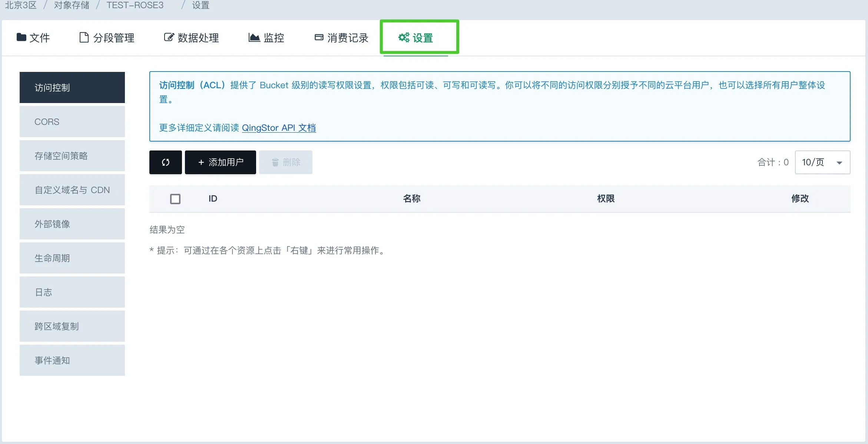
Task: Click the trash icon on 删除 button
Action: 275,162
